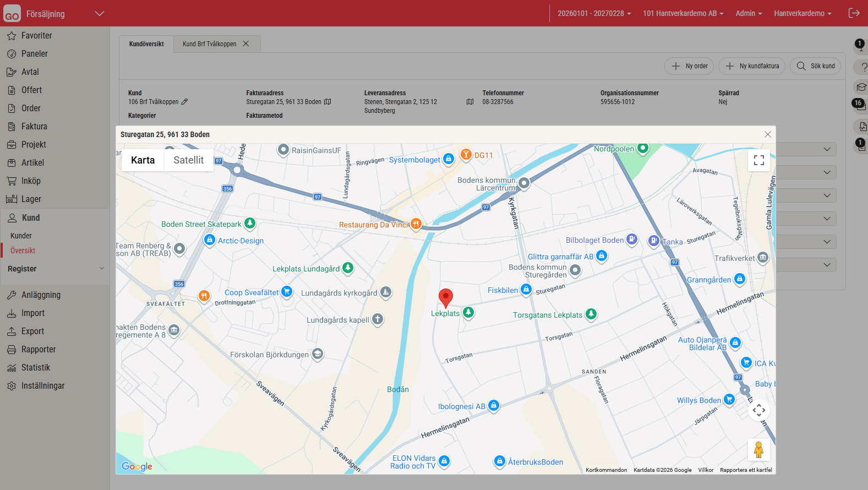868x490 pixels.
Task: Click the log out icon
Action: coord(854,13)
